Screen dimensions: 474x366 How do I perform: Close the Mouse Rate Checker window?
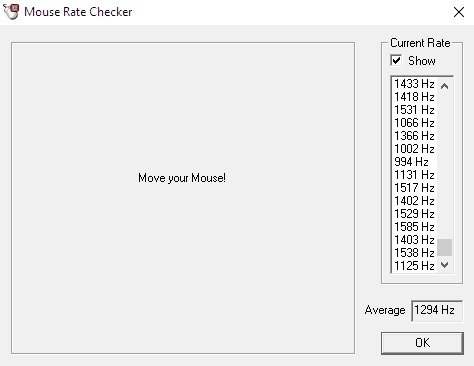[459, 12]
